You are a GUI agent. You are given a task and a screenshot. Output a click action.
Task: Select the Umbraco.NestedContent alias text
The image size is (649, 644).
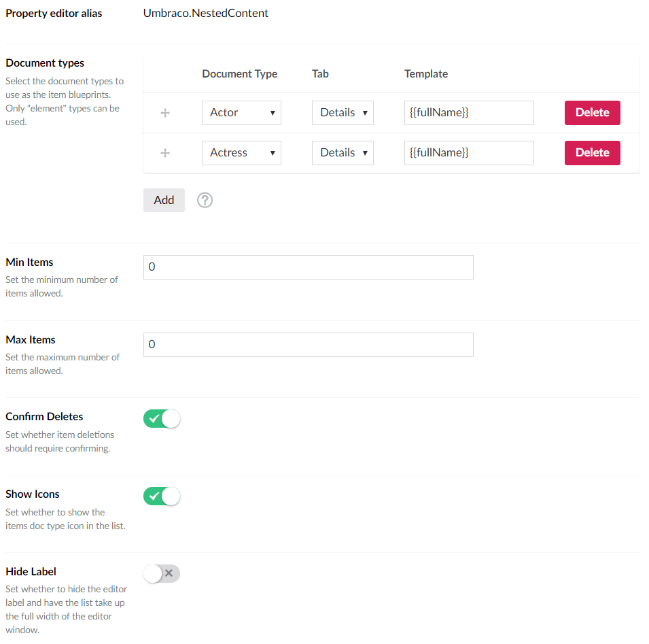(x=206, y=13)
